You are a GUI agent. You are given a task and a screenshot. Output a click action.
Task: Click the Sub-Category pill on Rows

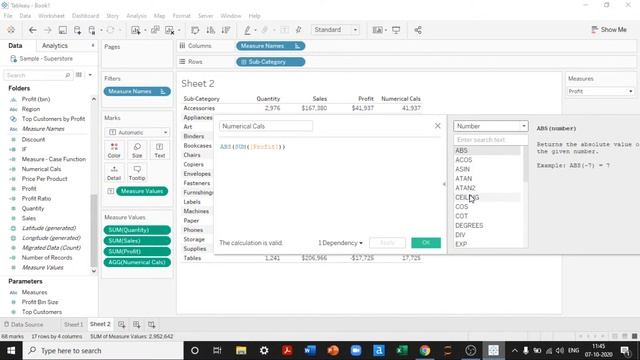[270, 62]
